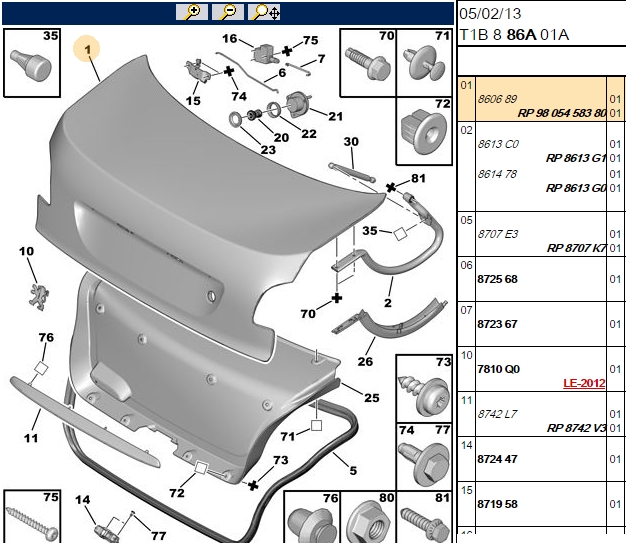
Task: Select the zoom-and-pan magnifier tool
Action: click(x=264, y=12)
